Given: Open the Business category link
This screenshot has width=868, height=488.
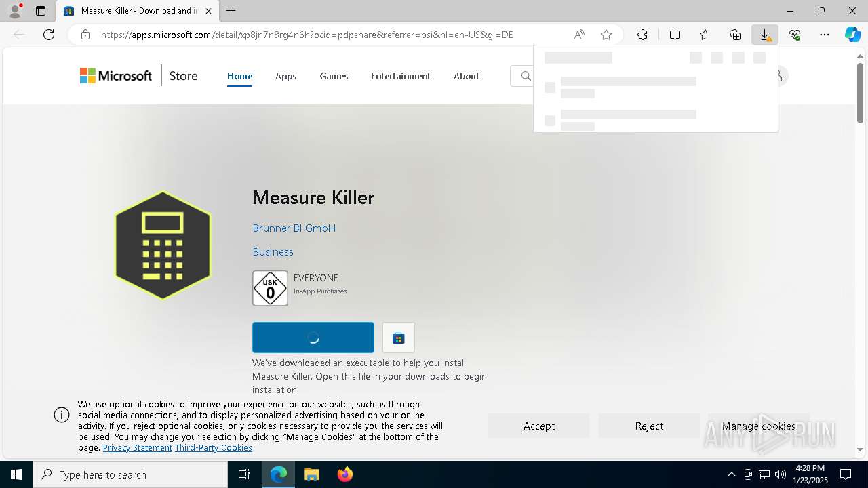Looking at the screenshot, I should tap(273, 252).
